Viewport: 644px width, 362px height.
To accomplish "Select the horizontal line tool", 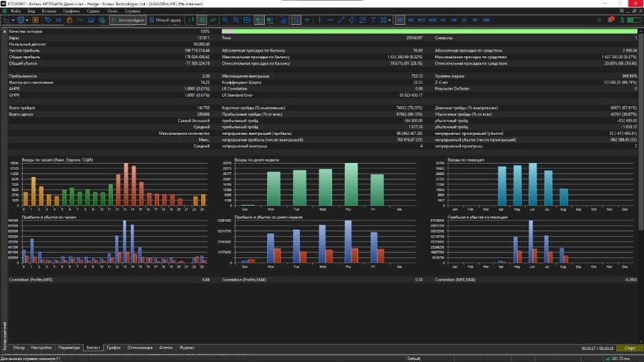I will pos(330,19).
